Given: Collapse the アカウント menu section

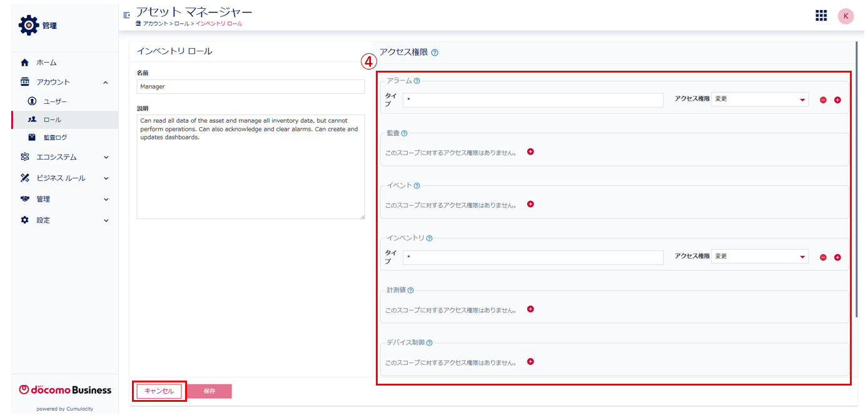Looking at the screenshot, I should click(106, 82).
